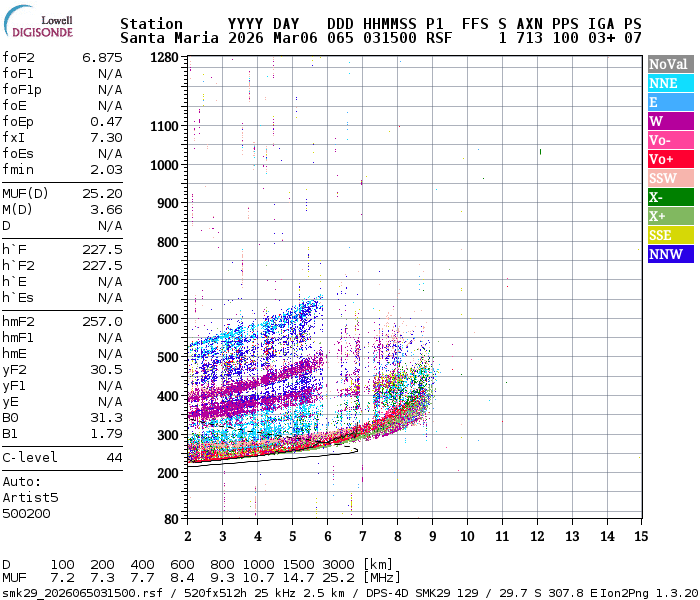
Task: Click the foF2 value 6.875
Action: tap(102, 58)
